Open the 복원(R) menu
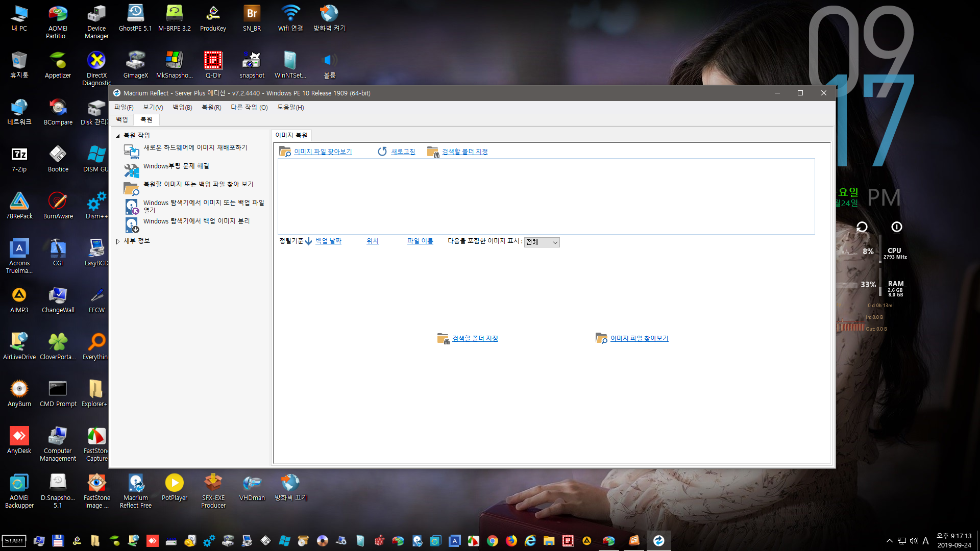980x551 pixels. [x=211, y=107]
